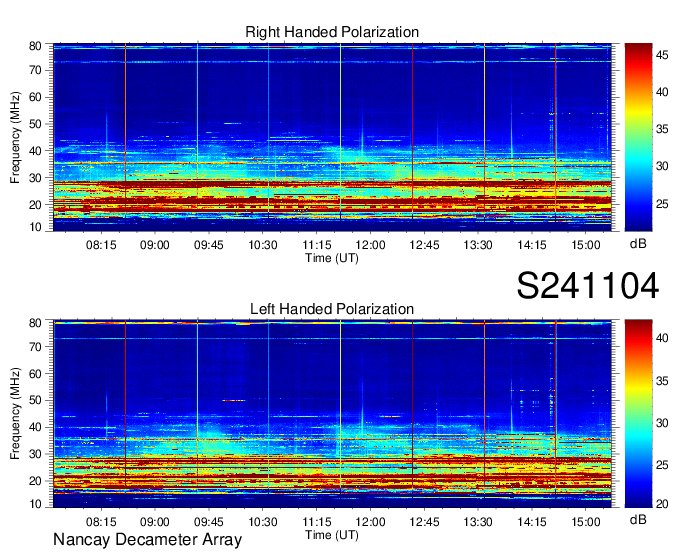Click the 60 MHz tick of the bottom plot
The image size is (680, 552).
[x=35, y=373]
